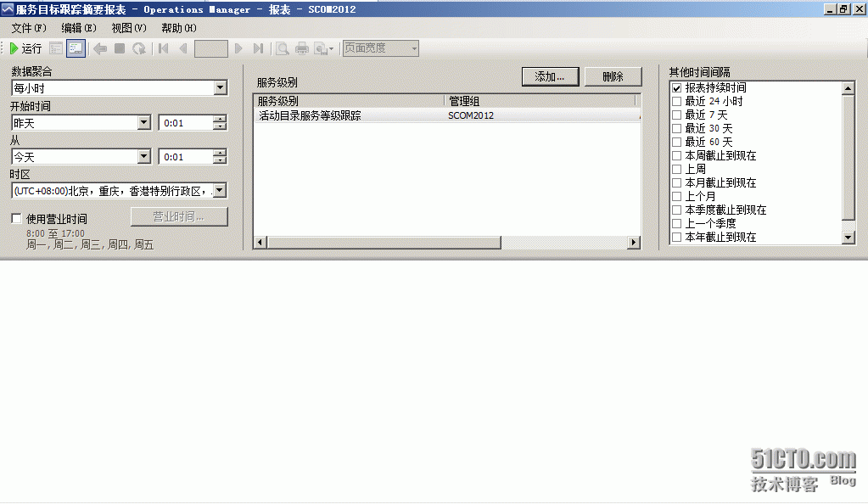This screenshot has width=868, height=504.
Task: Open the export report dropdown icon
Action: coord(323,48)
